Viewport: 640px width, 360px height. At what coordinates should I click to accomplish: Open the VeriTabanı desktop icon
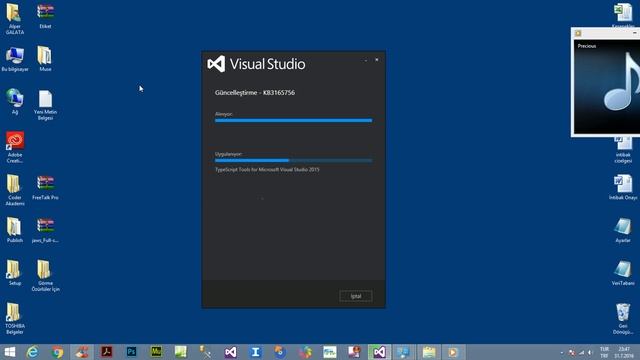click(x=623, y=273)
